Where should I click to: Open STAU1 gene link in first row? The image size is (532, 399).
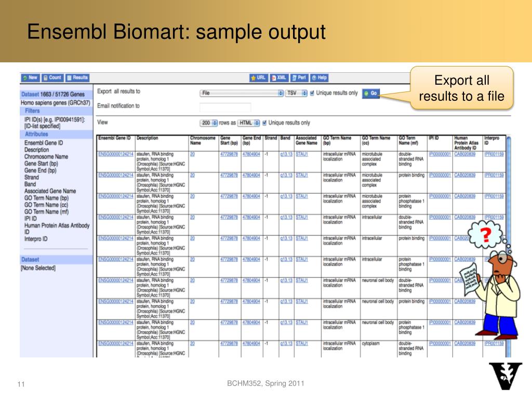pyautogui.click(x=302, y=154)
